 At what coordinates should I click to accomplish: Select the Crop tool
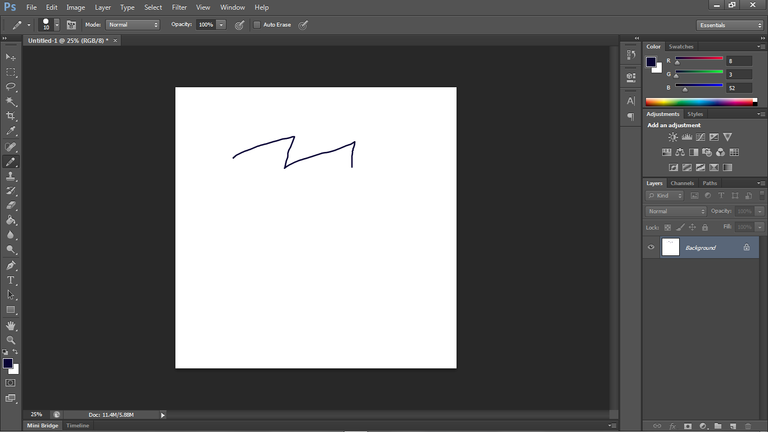(x=11, y=116)
